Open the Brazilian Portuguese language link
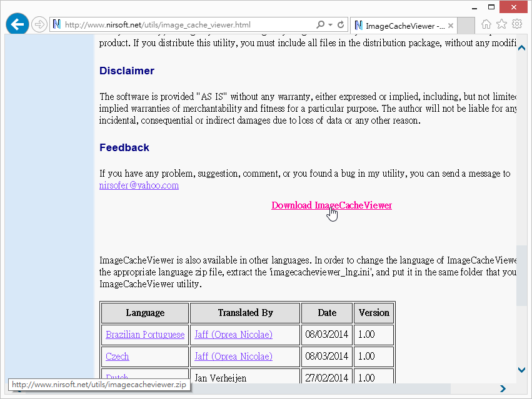 click(145, 335)
